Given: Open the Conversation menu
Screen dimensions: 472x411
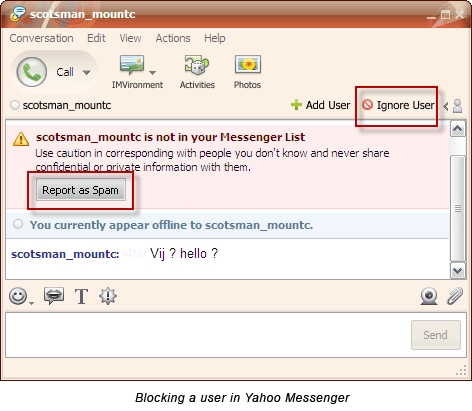Looking at the screenshot, I should click(41, 38).
